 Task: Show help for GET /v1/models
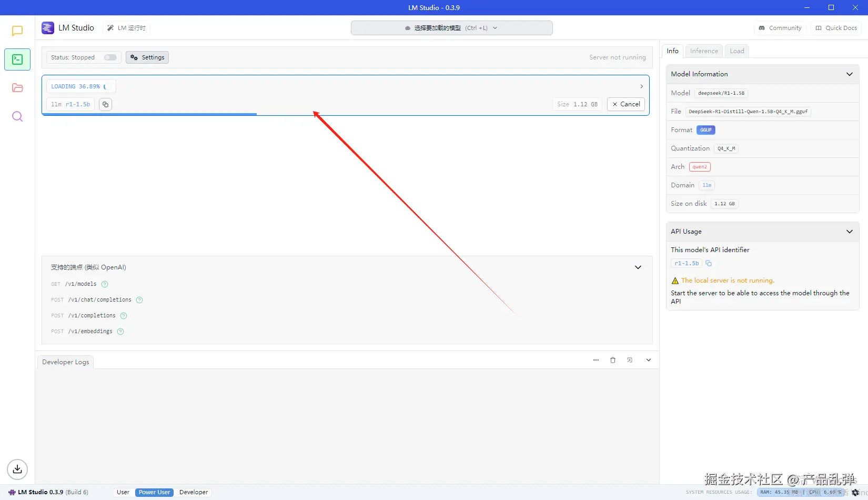click(x=105, y=284)
